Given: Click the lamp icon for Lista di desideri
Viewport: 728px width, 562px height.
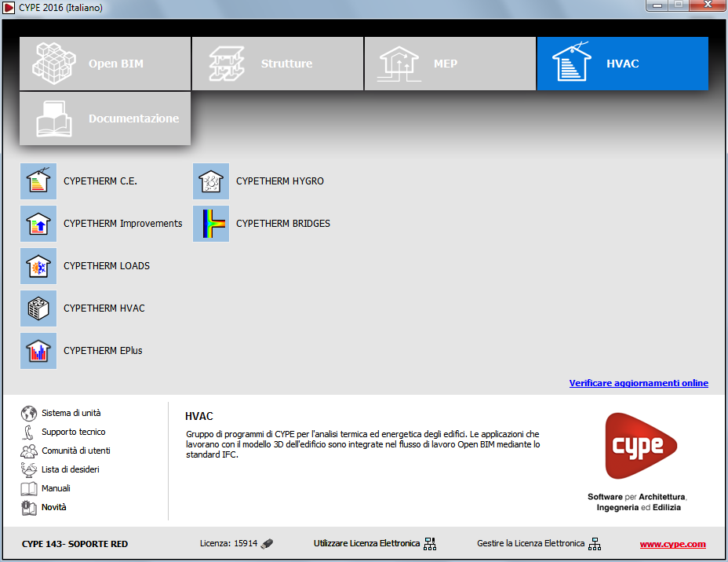Looking at the screenshot, I should [29, 469].
